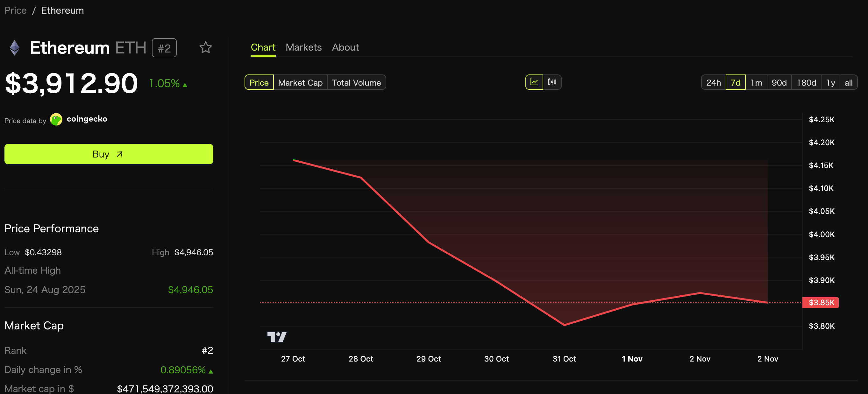Go to the Price breadcrumb link
The height and width of the screenshot is (394, 868).
pyautogui.click(x=16, y=11)
